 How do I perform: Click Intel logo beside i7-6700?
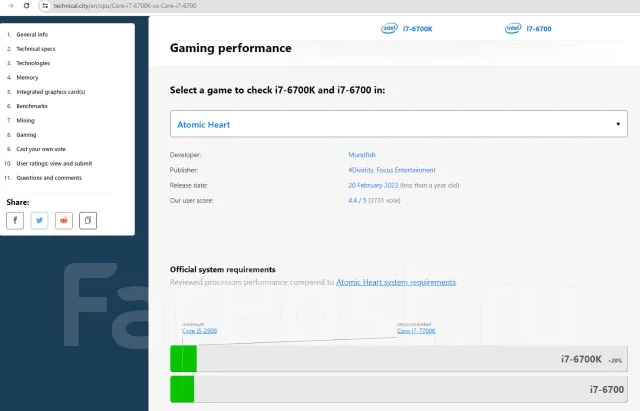pos(513,28)
